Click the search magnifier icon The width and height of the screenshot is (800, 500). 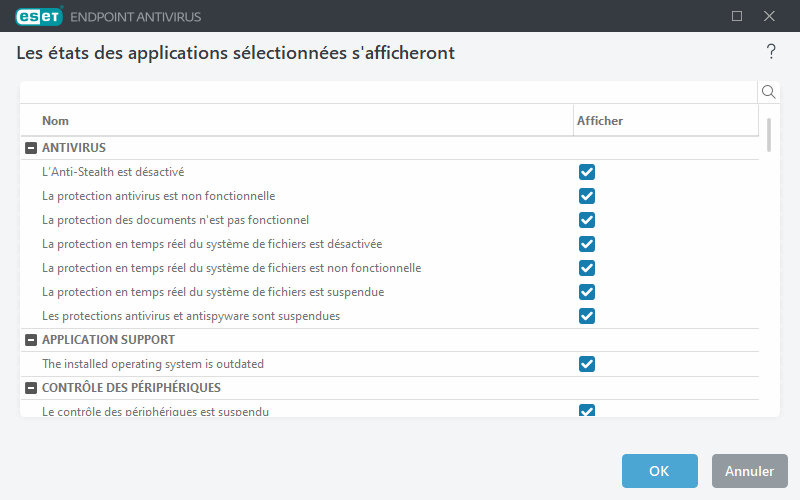(769, 92)
